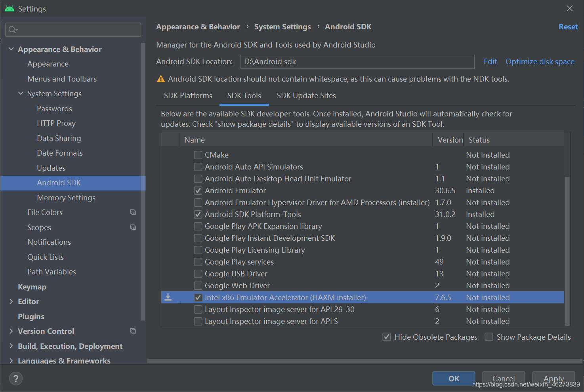Select the SDK Tools tab
Image resolution: width=584 pixels, height=392 pixels.
(x=244, y=96)
